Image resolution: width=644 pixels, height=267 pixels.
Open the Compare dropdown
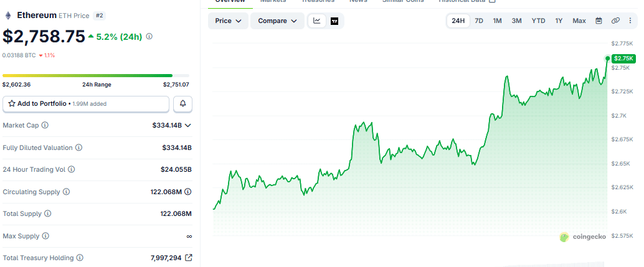(277, 21)
